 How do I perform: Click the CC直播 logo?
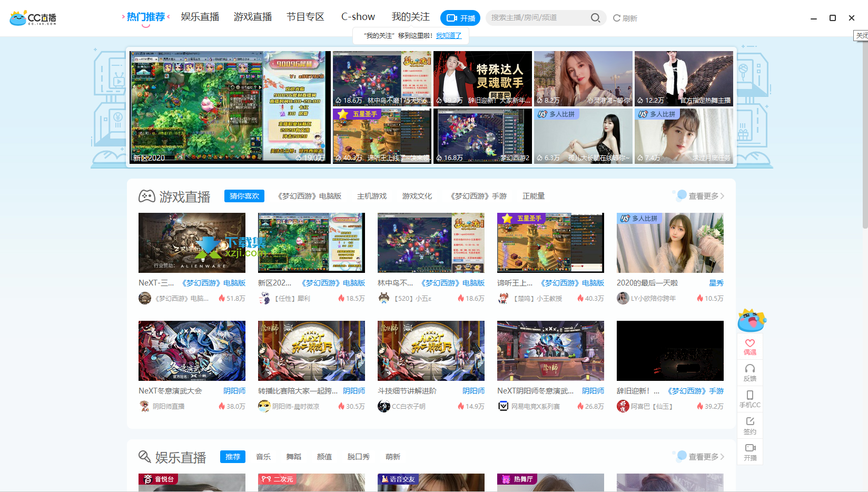pyautogui.click(x=33, y=18)
